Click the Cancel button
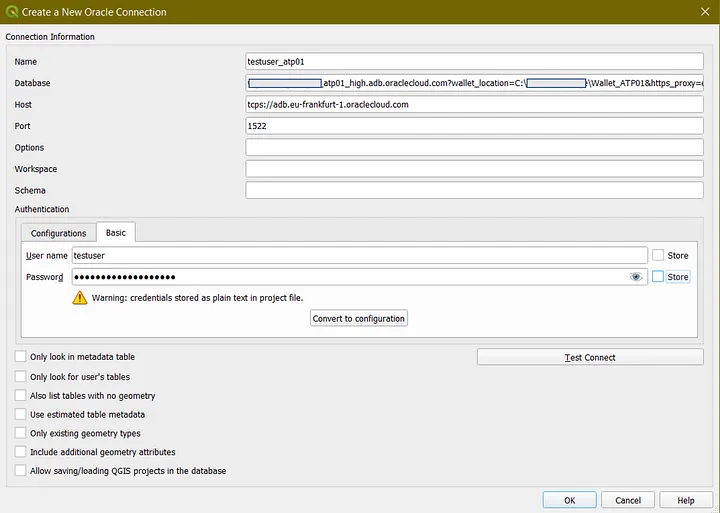The image size is (720, 513). click(x=628, y=500)
